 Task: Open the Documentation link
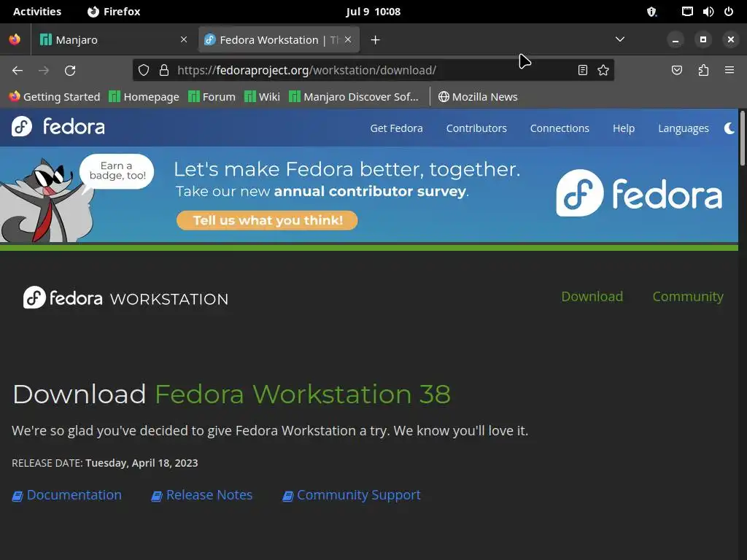click(66, 495)
